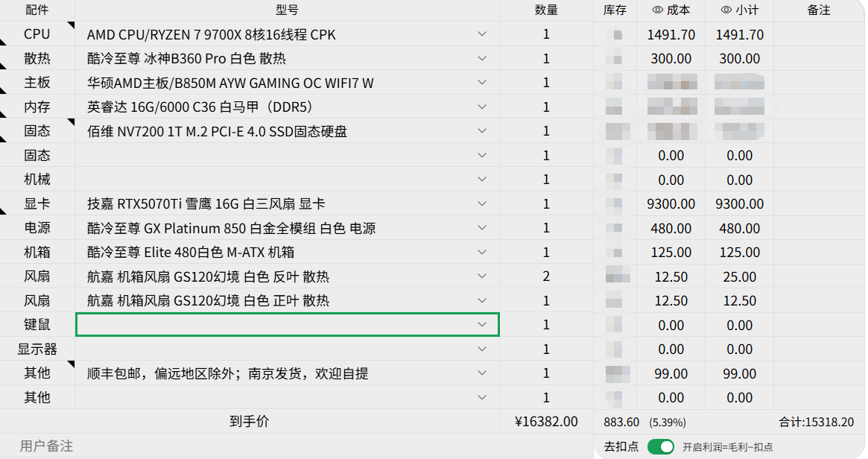868x459 pixels.
Task: Select the CPU row label
Action: click(x=37, y=34)
